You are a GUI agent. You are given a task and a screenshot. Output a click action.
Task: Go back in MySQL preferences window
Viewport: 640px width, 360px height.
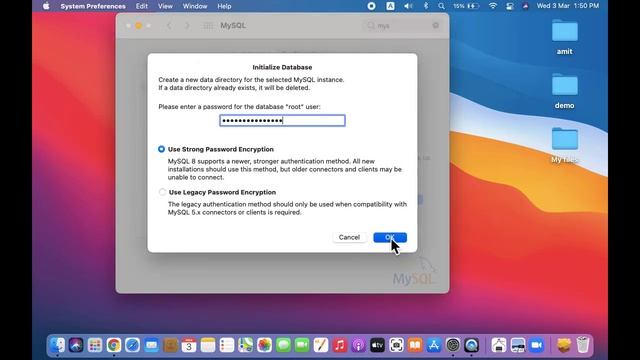pos(169,25)
